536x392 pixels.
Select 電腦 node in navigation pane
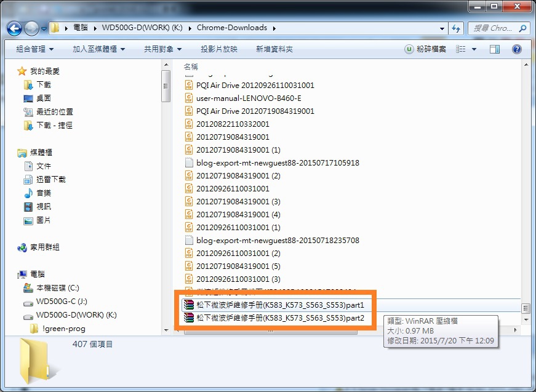38,274
